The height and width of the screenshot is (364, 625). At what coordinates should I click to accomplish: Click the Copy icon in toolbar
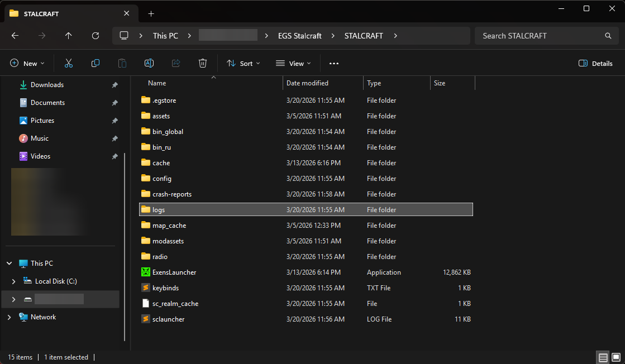point(96,64)
